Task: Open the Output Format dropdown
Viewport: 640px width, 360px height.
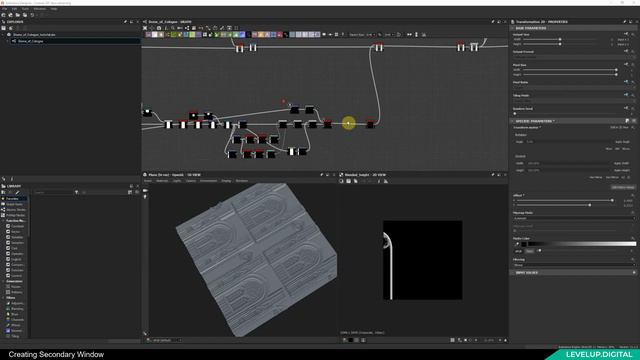Action: pos(574,56)
